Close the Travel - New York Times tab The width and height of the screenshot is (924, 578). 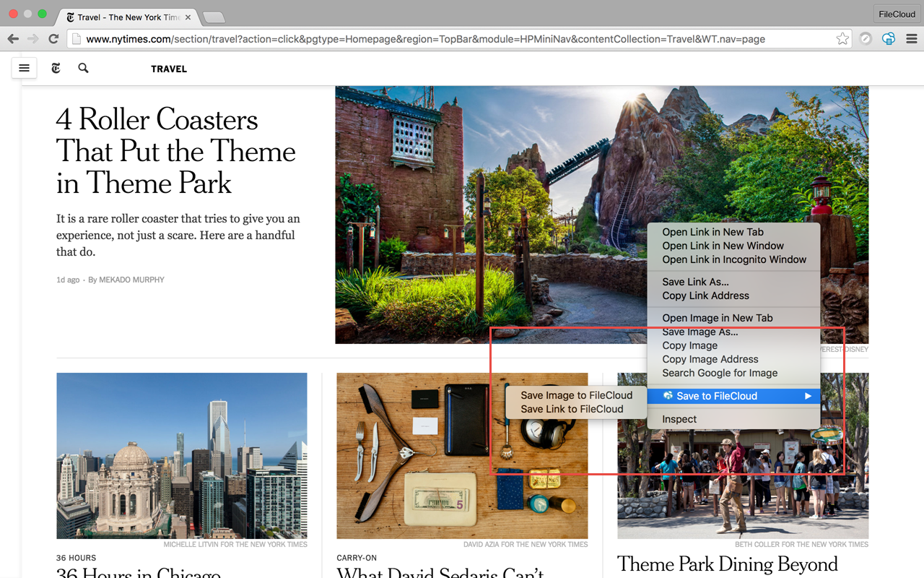(x=188, y=17)
